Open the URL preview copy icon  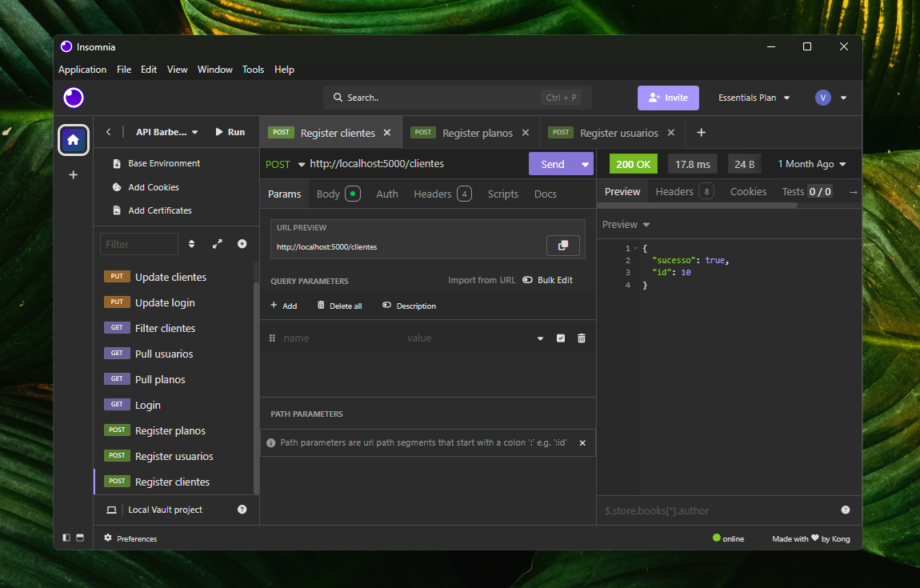tap(562, 246)
